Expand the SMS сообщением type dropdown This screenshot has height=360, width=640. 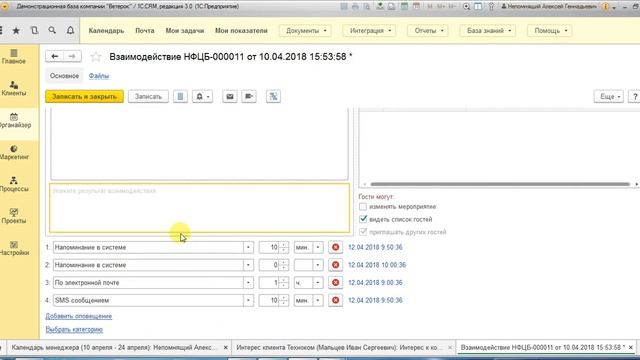tap(248, 300)
